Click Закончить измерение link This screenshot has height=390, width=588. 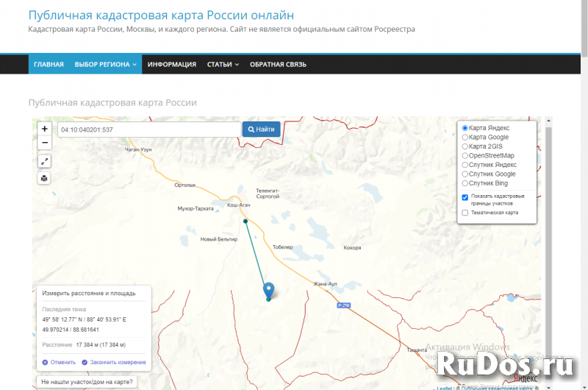coord(114,362)
